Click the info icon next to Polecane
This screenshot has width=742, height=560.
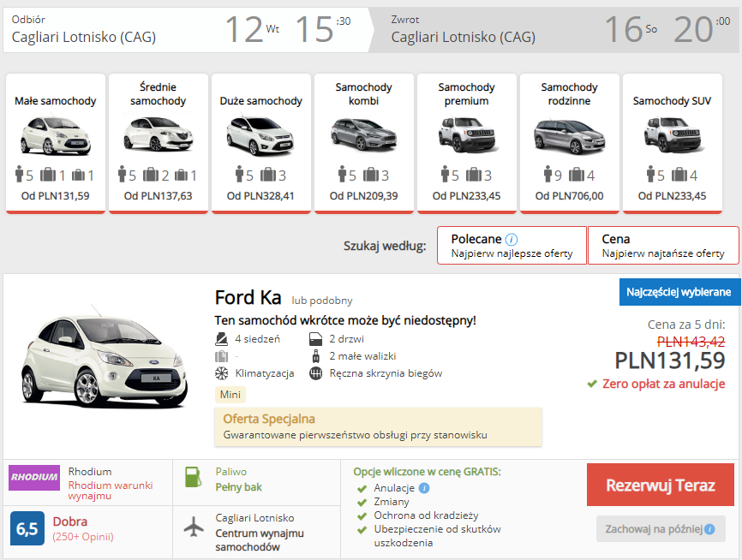pos(512,240)
